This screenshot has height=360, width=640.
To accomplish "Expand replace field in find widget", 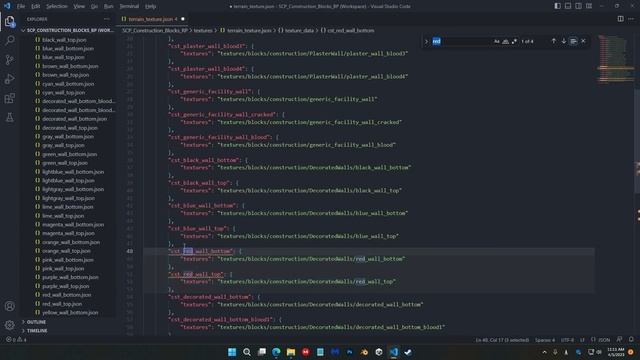I will click(426, 41).
